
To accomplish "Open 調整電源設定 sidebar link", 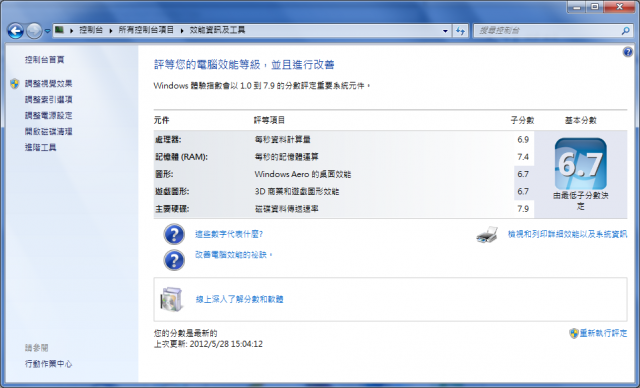I will pos(49,115).
